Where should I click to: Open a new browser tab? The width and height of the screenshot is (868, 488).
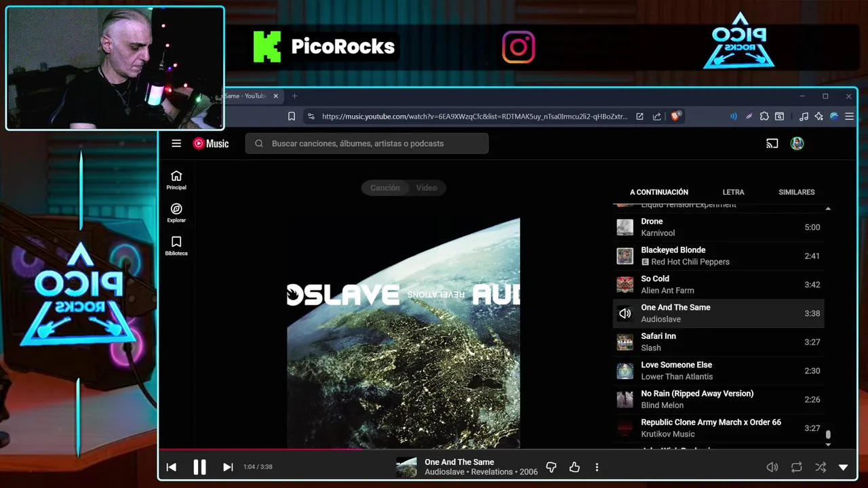click(x=294, y=96)
